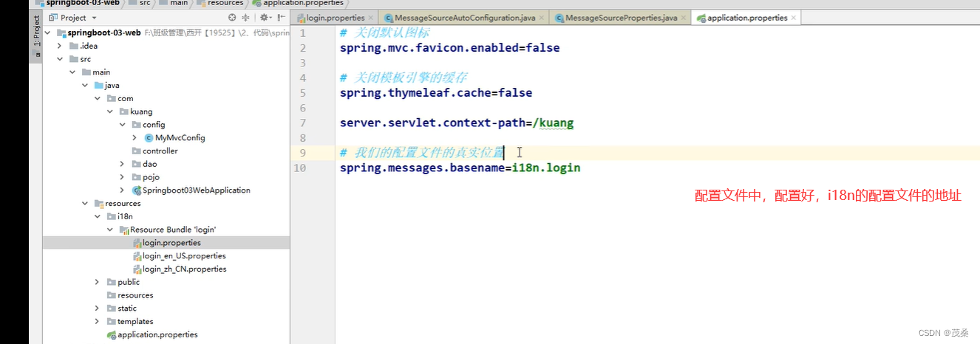Click line number 7 in the gutter
This screenshot has height=344, width=980.
pos(303,123)
